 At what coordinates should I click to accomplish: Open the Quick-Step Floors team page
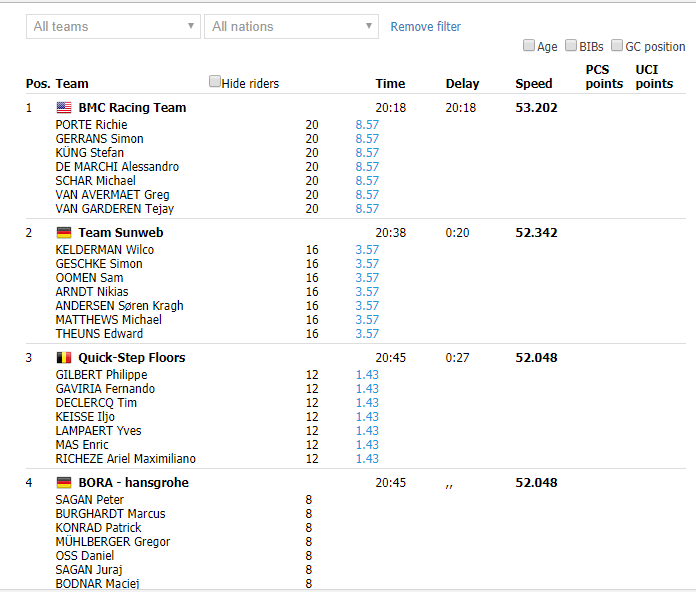tap(132, 358)
